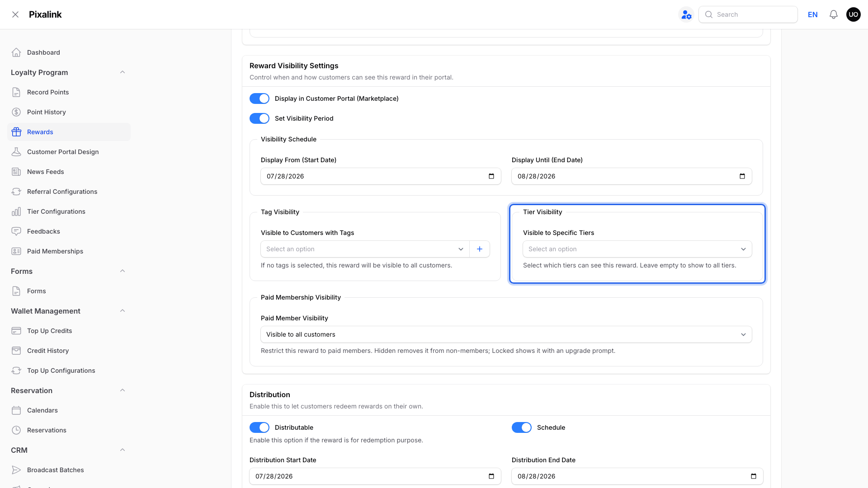
Task: Open the Forms page link
Action: coord(69,291)
